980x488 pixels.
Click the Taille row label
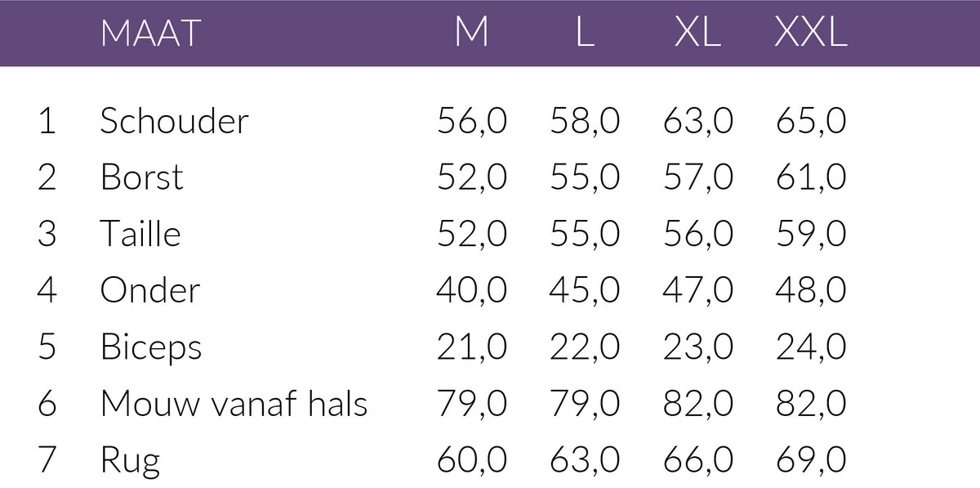point(140,234)
